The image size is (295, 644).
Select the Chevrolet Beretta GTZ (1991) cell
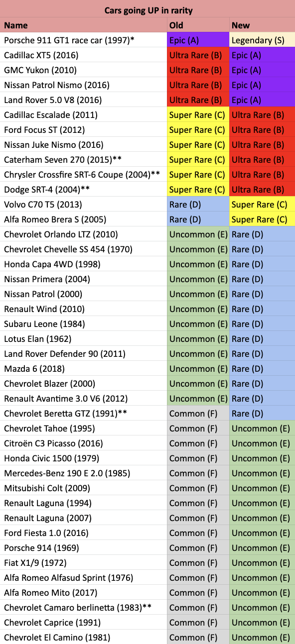[x=84, y=413]
